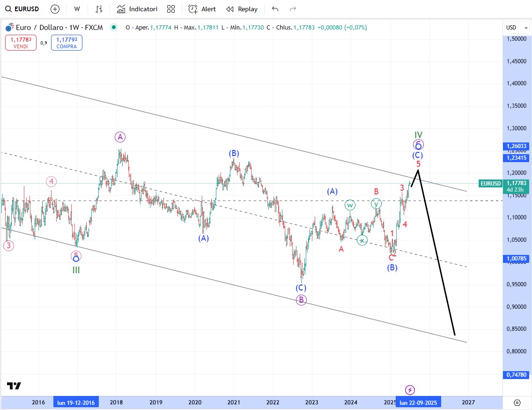Click the VENDI sell button
The height and width of the screenshot is (410, 532).
pos(21,43)
